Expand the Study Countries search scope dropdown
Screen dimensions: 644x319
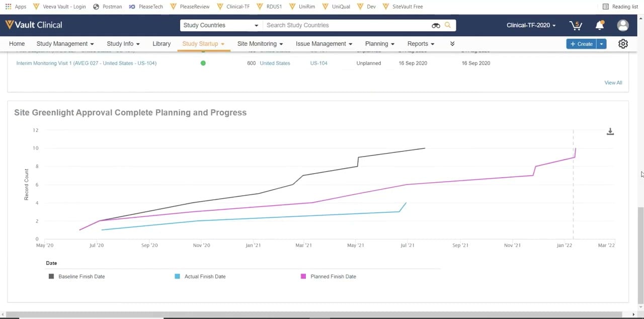(x=220, y=25)
